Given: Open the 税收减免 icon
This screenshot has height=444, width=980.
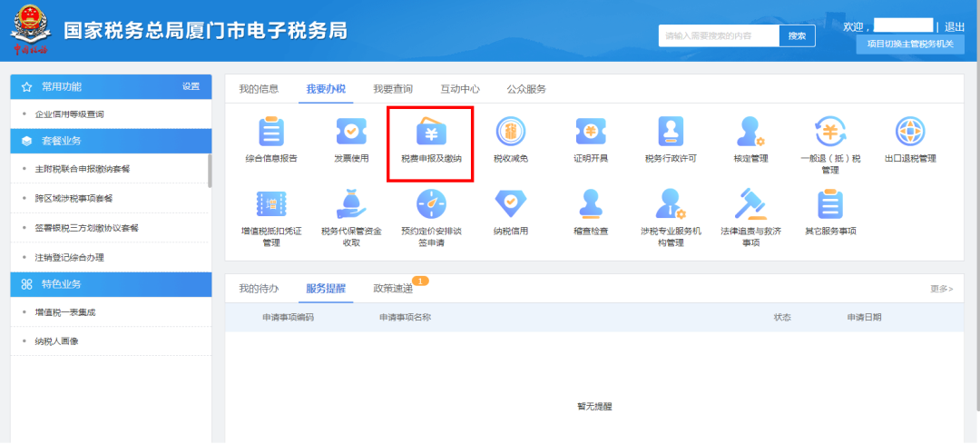Looking at the screenshot, I should [x=511, y=132].
